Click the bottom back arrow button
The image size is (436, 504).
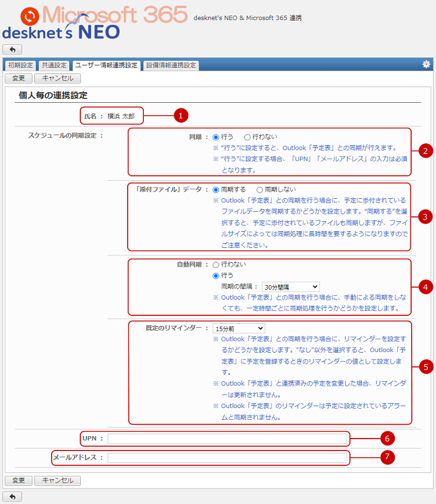pos(12,497)
